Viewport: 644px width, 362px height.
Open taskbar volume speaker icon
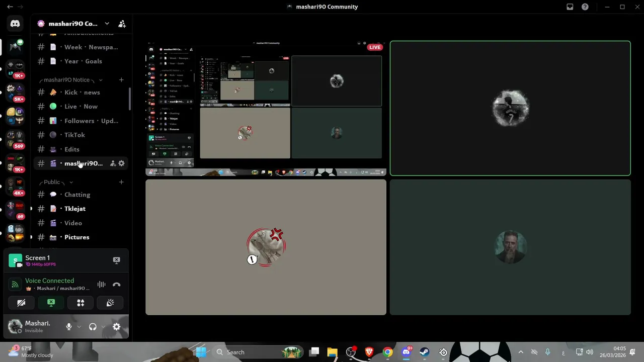coord(589,352)
